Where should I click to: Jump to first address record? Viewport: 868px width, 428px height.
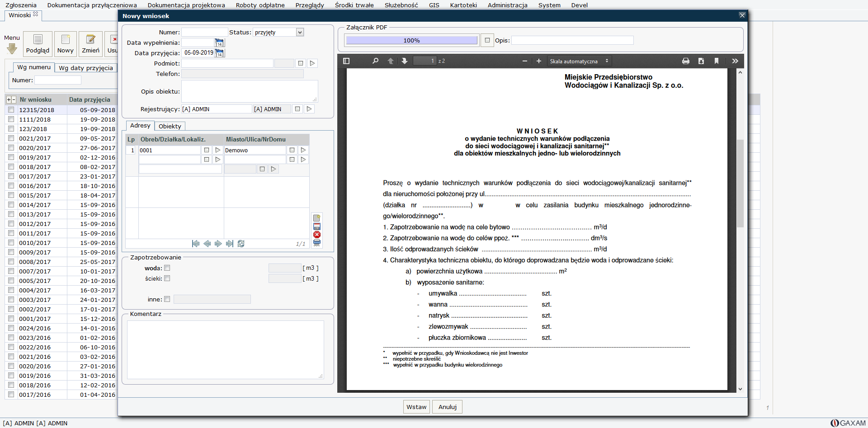(x=196, y=244)
